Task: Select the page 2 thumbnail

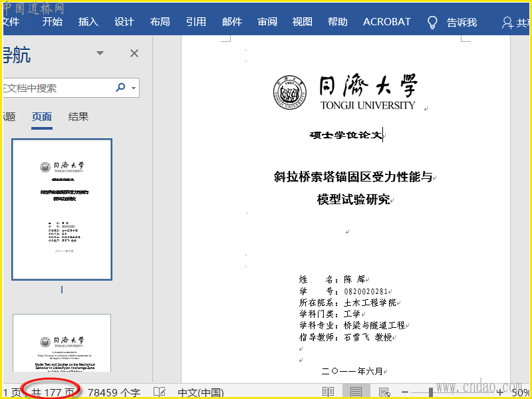Action: 62,342
